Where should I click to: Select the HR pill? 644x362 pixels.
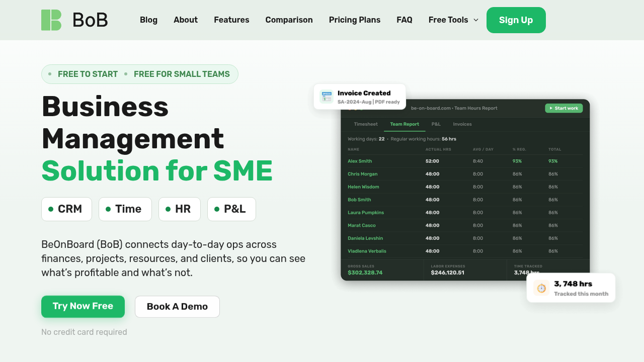(180, 209)
